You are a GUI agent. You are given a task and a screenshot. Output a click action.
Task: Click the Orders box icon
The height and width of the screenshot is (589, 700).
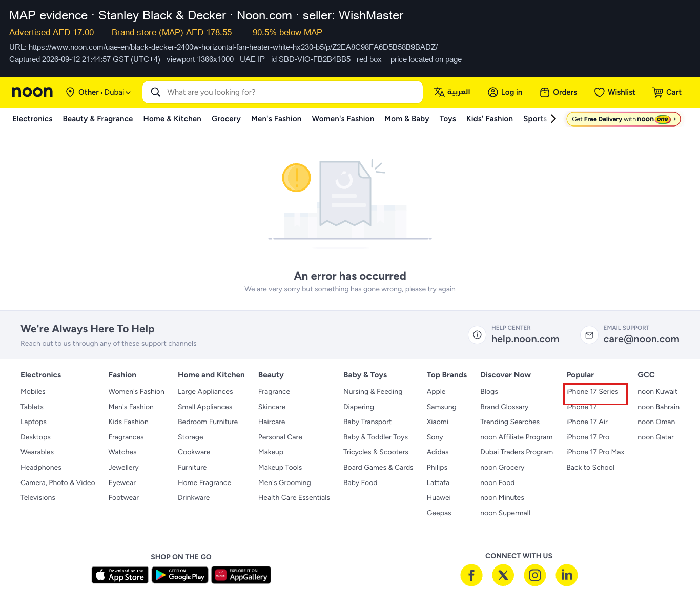[x=545, y=92]
